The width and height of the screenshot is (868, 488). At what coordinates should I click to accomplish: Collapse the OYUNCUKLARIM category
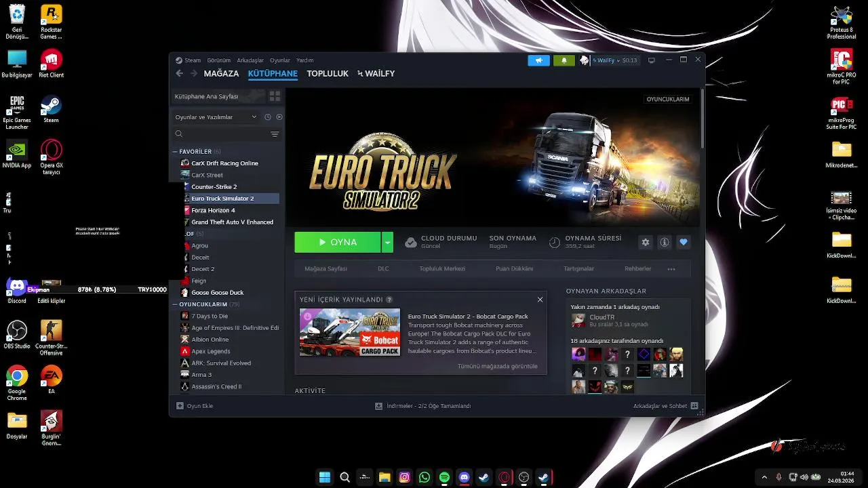(175, 304)
